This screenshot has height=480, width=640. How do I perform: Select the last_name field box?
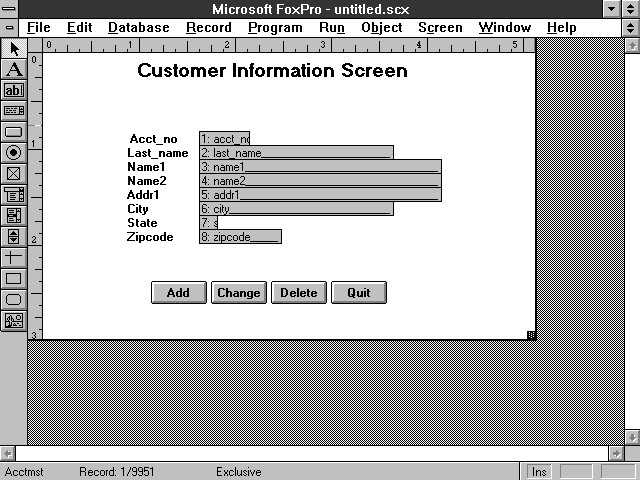[x=296, y=153]
